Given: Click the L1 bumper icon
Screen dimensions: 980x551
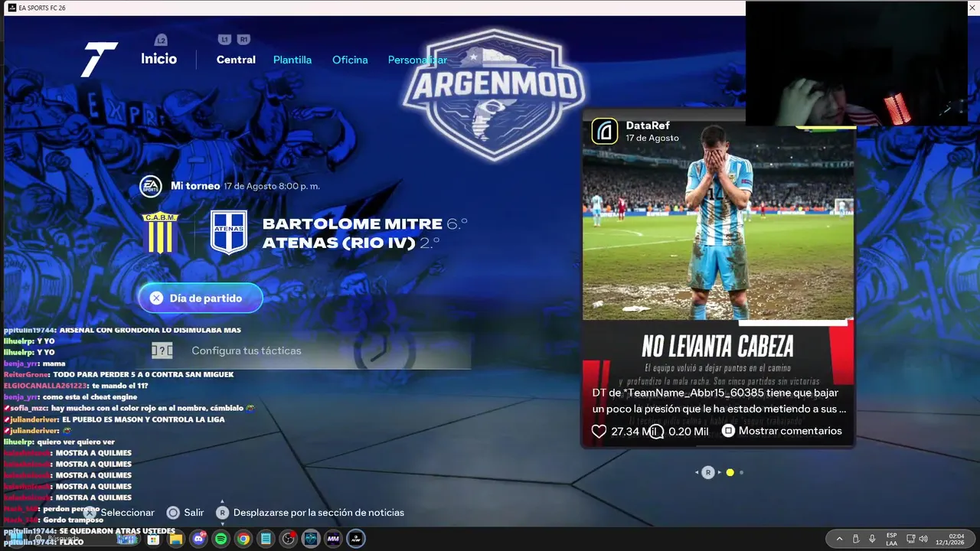Looking at the screenshot, I should [x=224, y=39].
